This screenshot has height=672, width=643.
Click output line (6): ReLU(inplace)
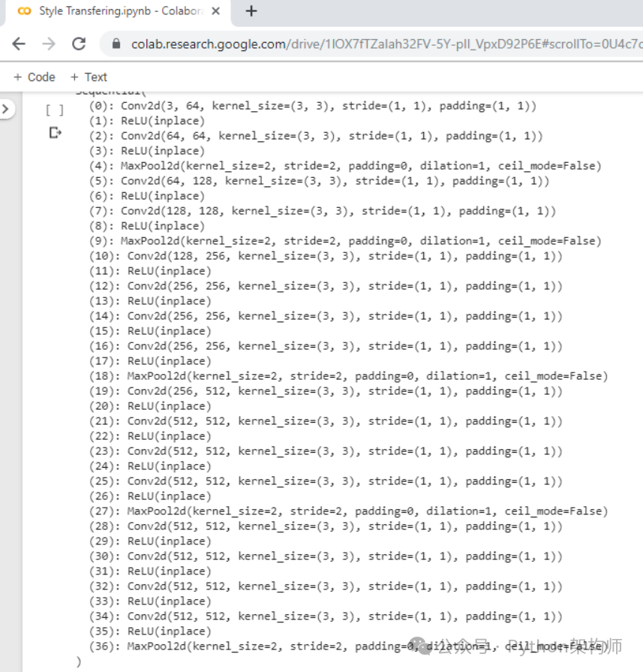click(x=147, y=196)
